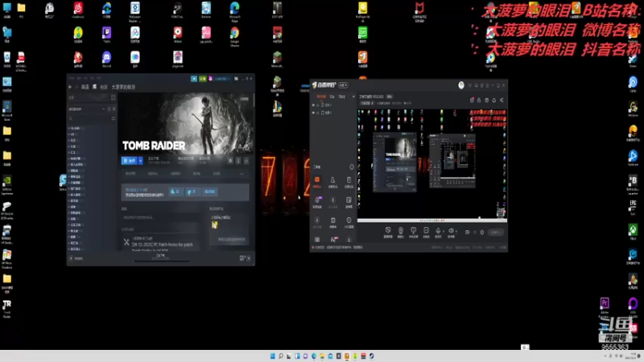
Task: Click the thumbs-down button in Steam
Action: pos(192,191)
